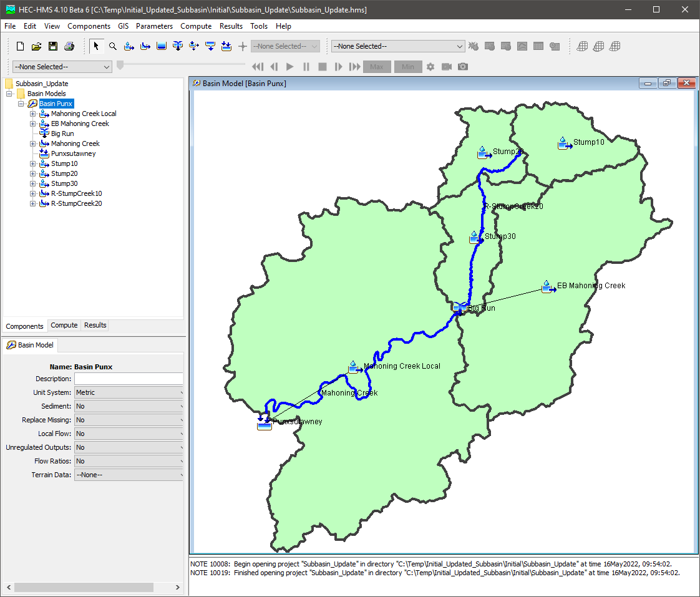Image resolution: width=700 pixels, height=597 pixels.
Task: Open the Sediment dropdown
Action: (129, 406)
